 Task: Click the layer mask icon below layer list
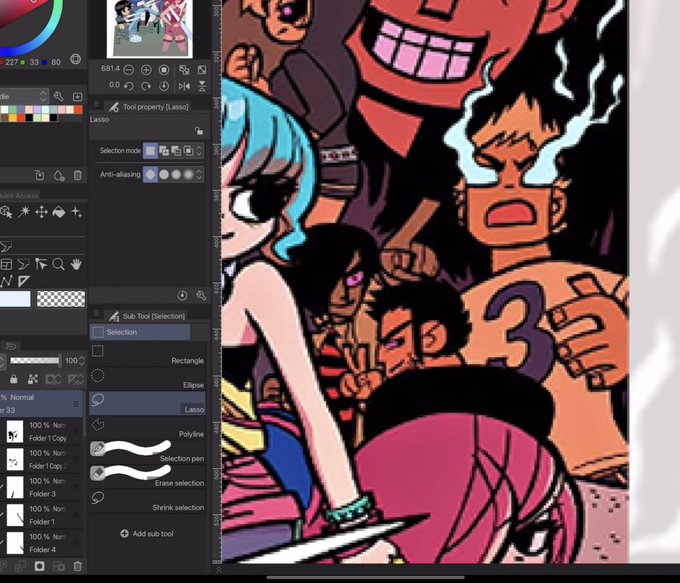(39, 566)
